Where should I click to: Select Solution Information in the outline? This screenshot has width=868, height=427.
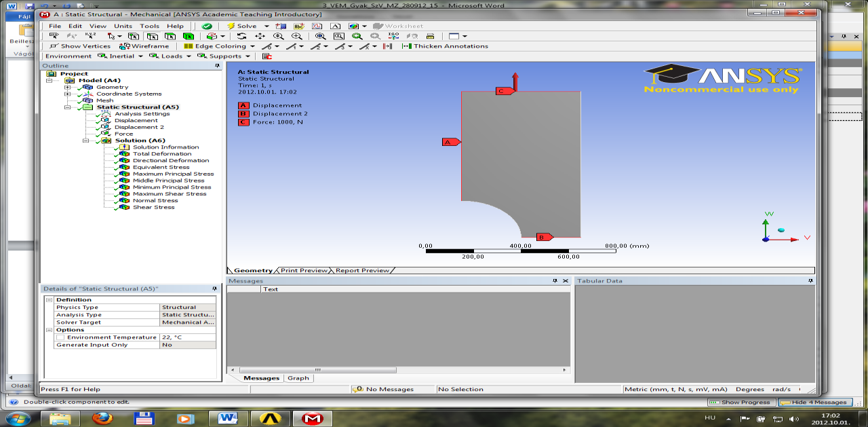pos(166,147)
